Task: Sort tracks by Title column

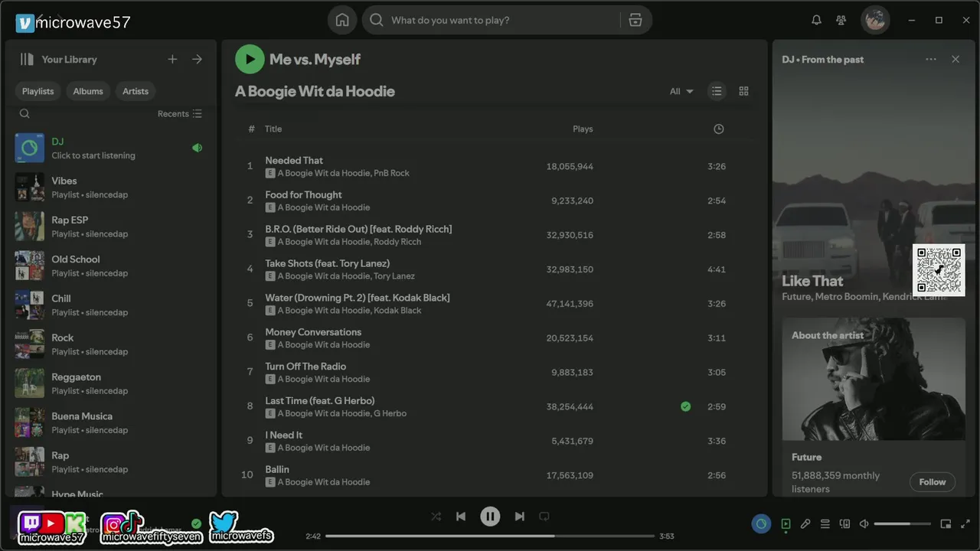Action: click(273, 129)
